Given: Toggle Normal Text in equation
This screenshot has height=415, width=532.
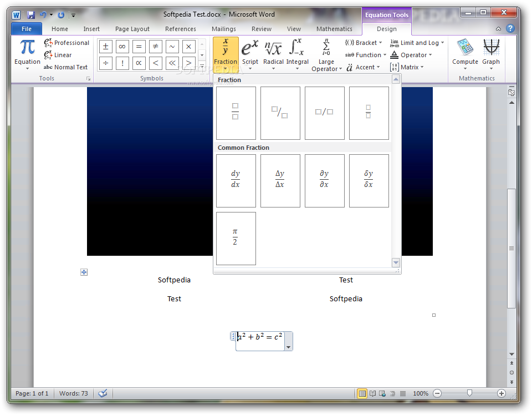Looking at the screenshot, I should tap(65, 67).
